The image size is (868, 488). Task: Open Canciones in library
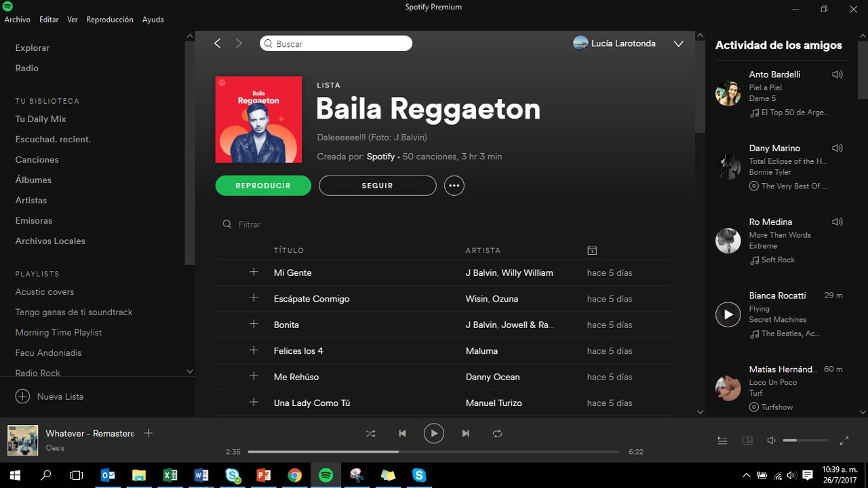[37, 159]
